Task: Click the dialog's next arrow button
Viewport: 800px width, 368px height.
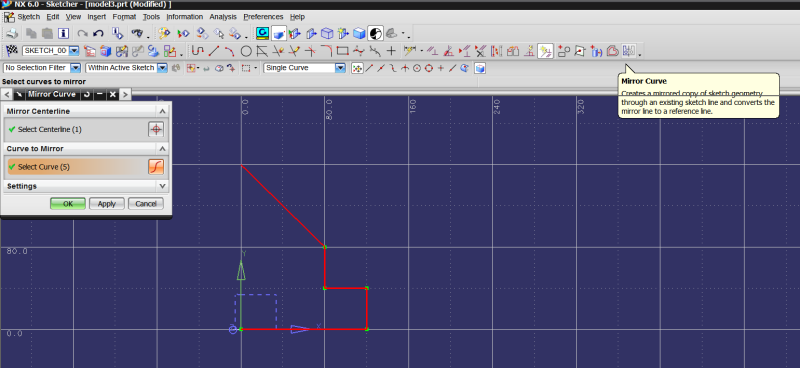Action: [x=125, y=94]
